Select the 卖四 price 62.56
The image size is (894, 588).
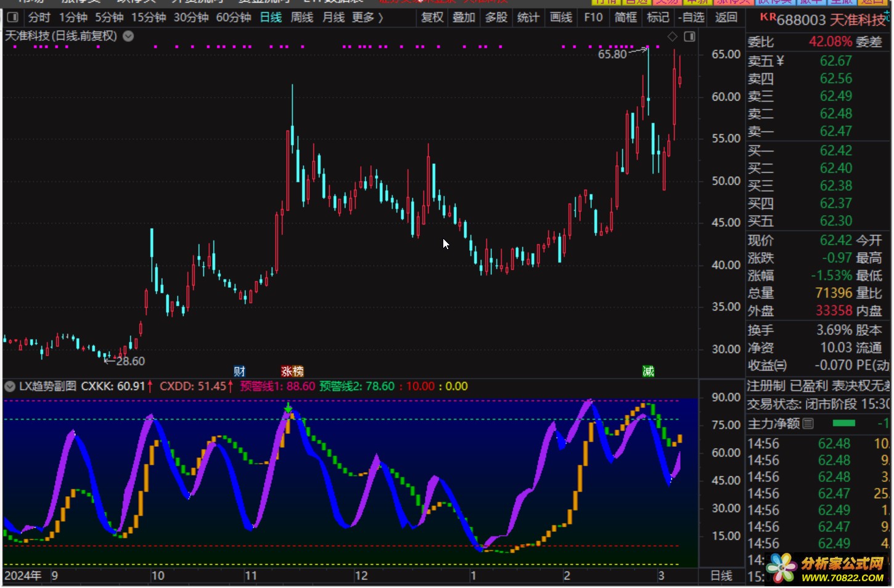(x=835, y=78)
